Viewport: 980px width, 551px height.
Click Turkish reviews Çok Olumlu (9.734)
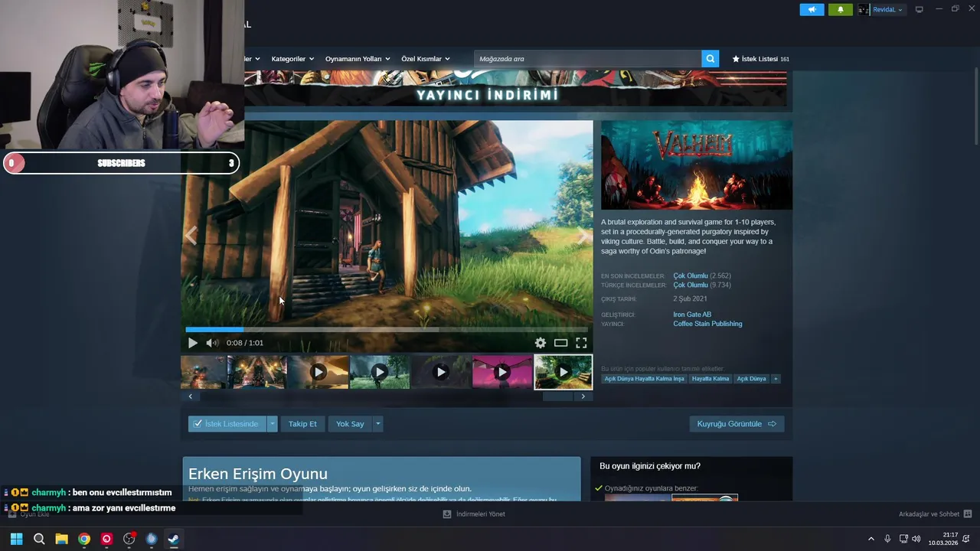[x=702, y=285]
